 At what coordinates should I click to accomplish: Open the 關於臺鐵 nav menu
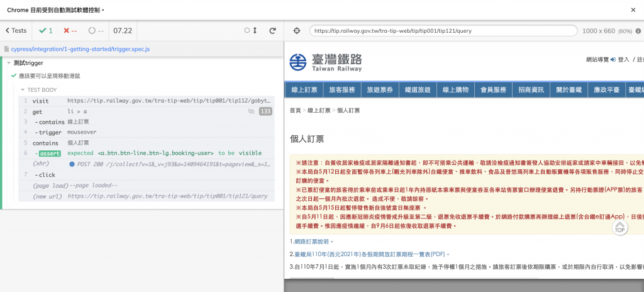tap(569, 89)
